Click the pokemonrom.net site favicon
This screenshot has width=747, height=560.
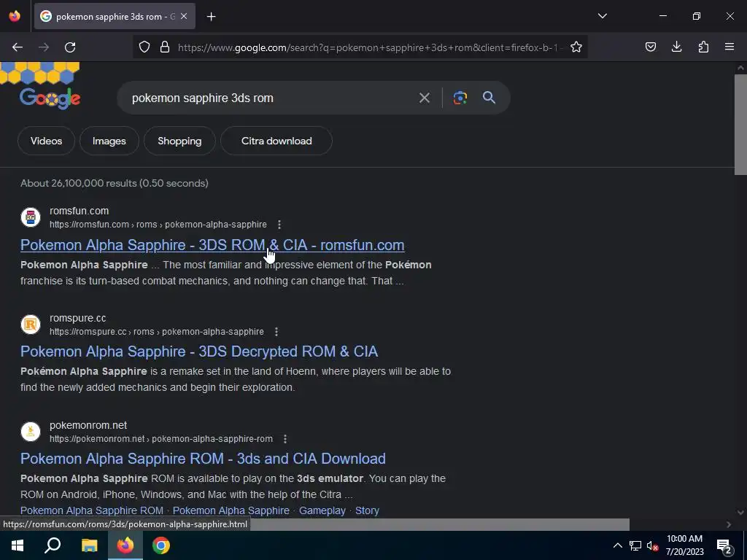point(31,432)
